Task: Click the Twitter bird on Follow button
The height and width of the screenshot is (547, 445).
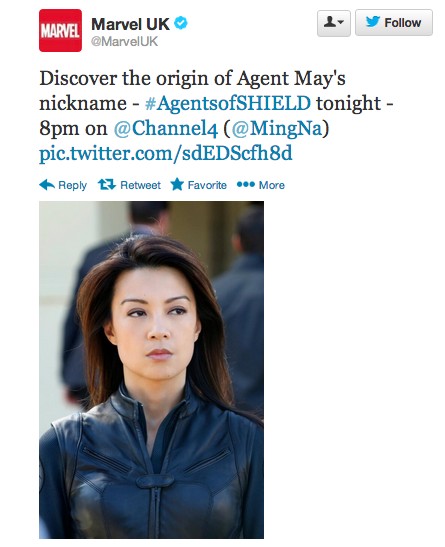Action: pos(373,22)
